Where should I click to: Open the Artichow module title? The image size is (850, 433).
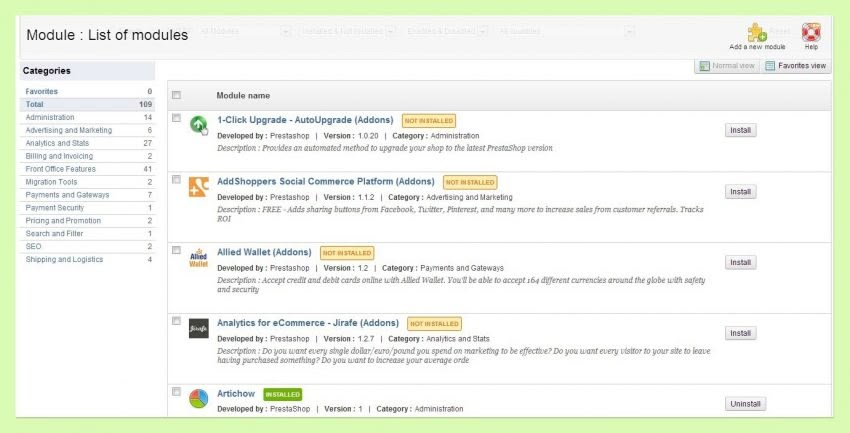(x=236, y=393)
